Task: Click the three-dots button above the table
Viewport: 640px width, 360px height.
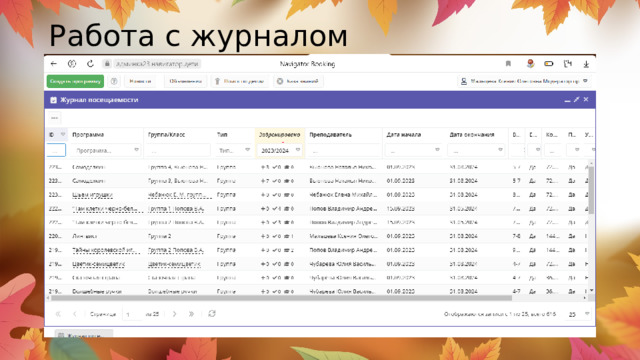Action: (55, 118)
